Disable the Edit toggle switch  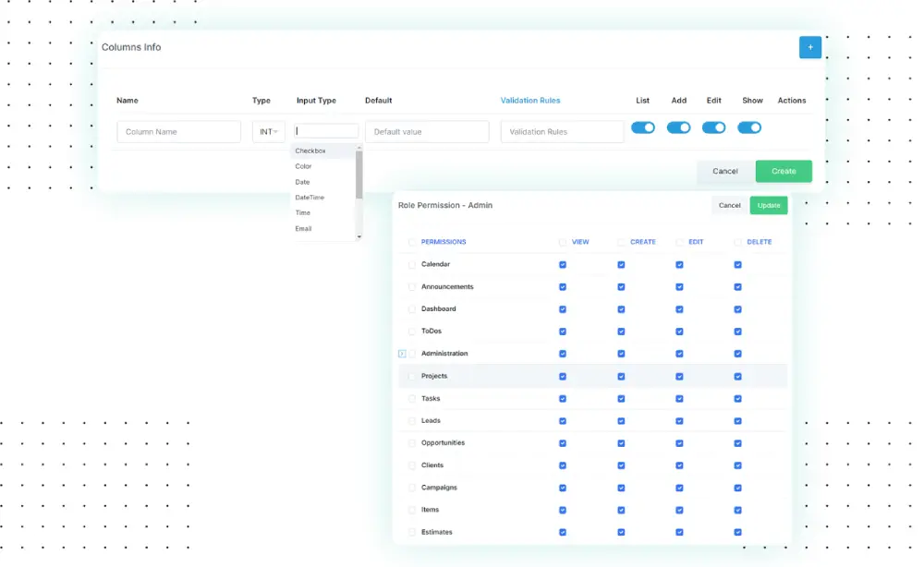pos(713,128)
